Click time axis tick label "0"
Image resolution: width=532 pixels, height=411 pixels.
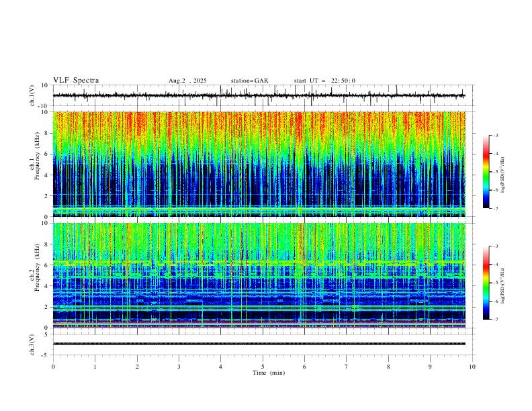53,367
